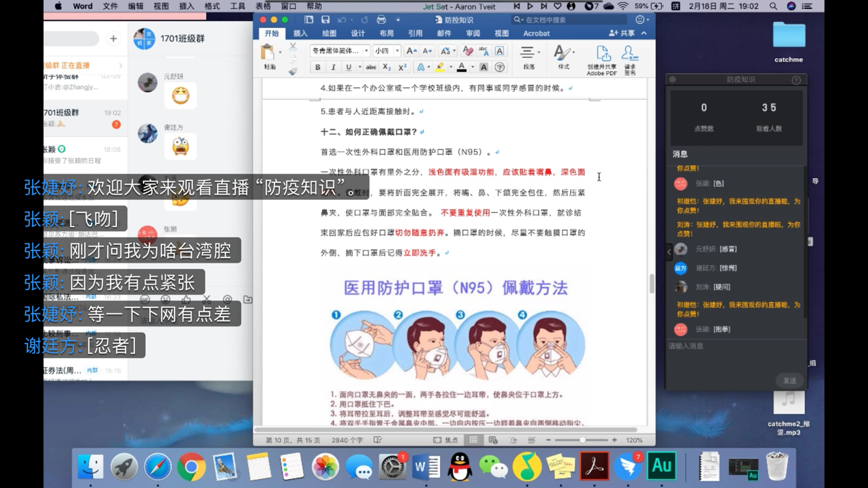The image size is (868, 488).
Task: Click the Print icon in Word title bar
Action: (x=381, y=20)
